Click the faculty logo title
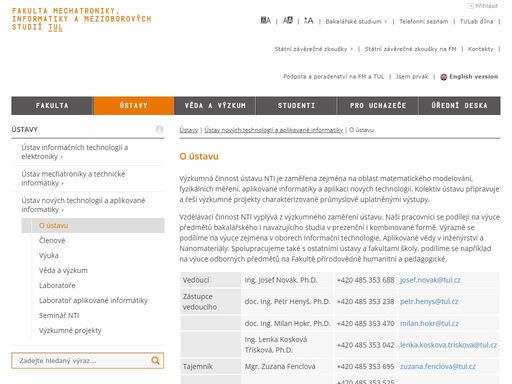The width and height of the screenshot is (512, 384). coord(81,19)
